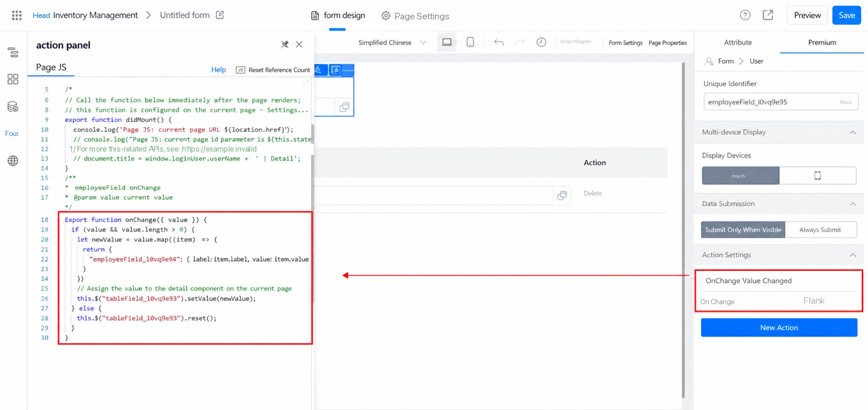Open the Simplified Chinese language dropdown

point(392,43)
